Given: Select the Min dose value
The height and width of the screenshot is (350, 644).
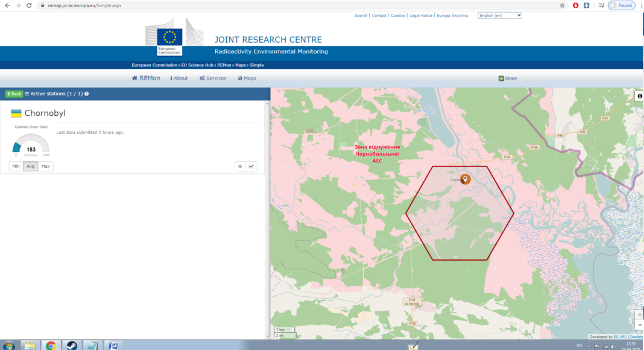Looking at the screenshot, I should coord(16,167).
